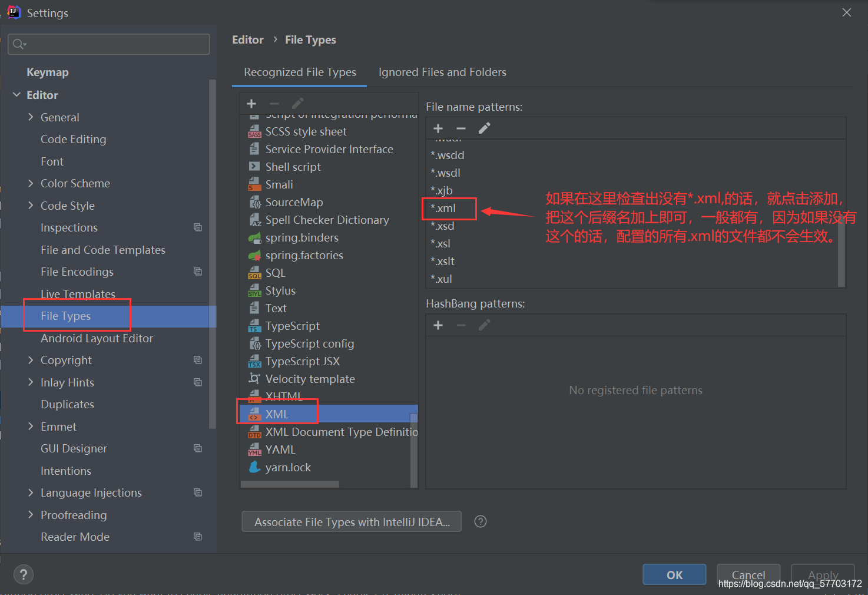Open Live Templates settings
The height and width of the screenshot is (595, 868).
click(78, 294)
